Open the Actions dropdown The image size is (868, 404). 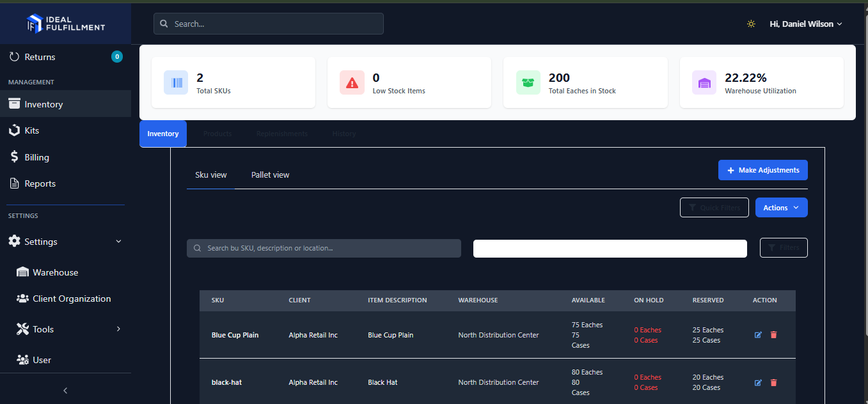[782, 208]
